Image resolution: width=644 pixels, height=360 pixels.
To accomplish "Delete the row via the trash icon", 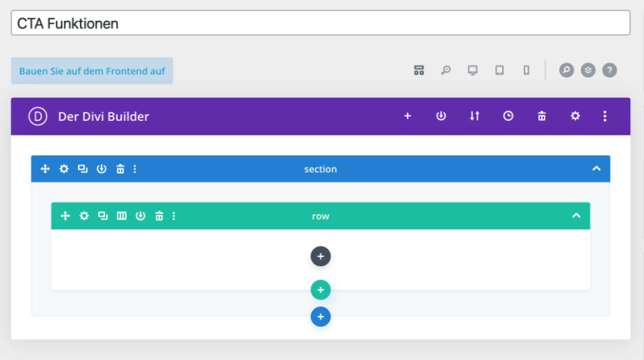I will coord(159,216).
